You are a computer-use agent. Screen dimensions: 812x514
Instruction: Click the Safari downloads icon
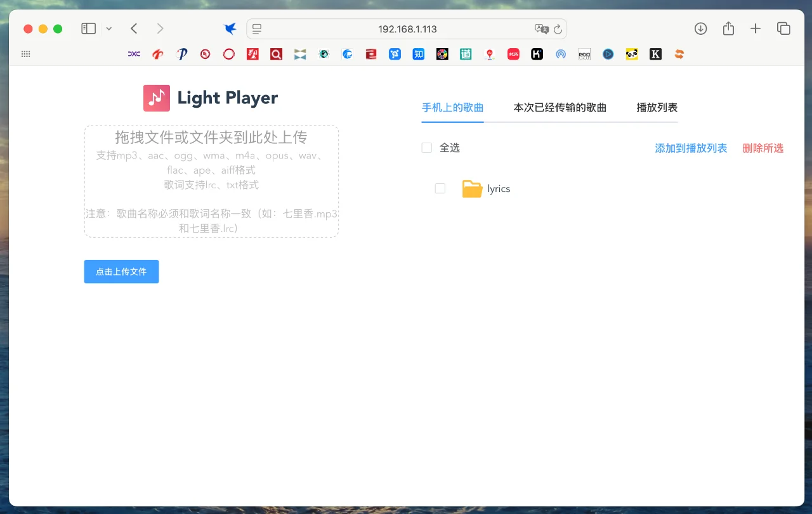pyautogui.click(x=700, y=29)
